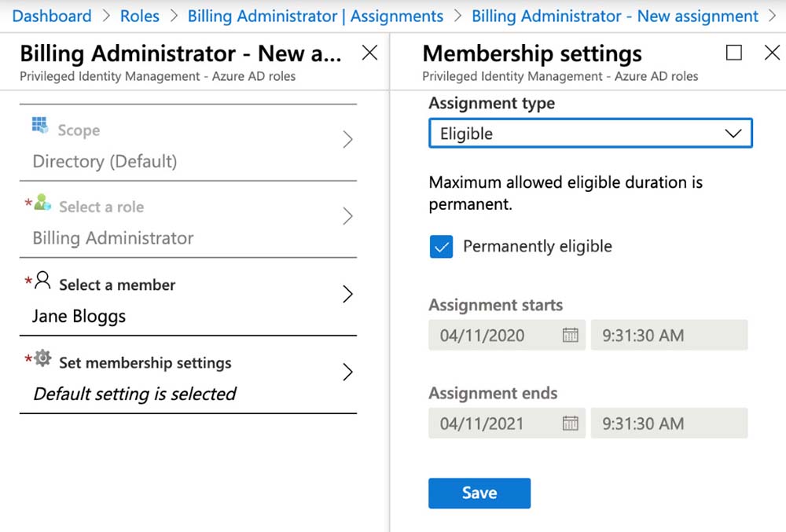Screen dimensions: 786x532
Task: Click the Assignment starts time field
Action: [x=669, y=336]
